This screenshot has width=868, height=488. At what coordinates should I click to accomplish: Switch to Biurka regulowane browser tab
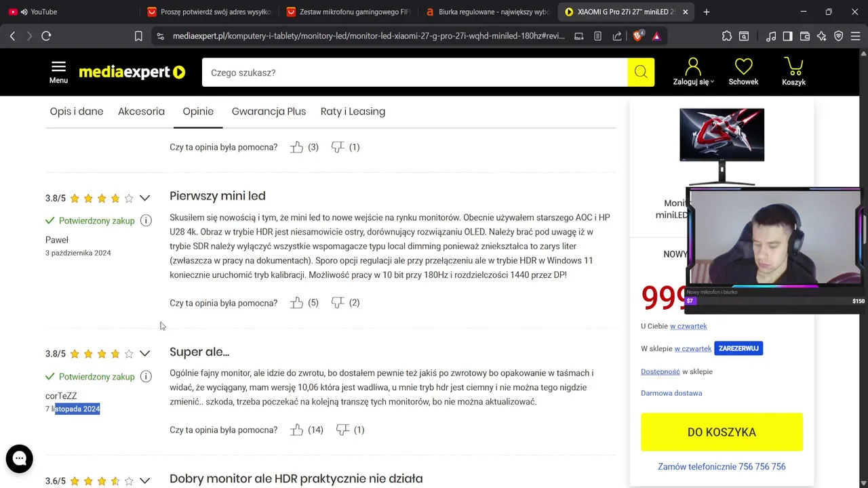tap(488, 12)
